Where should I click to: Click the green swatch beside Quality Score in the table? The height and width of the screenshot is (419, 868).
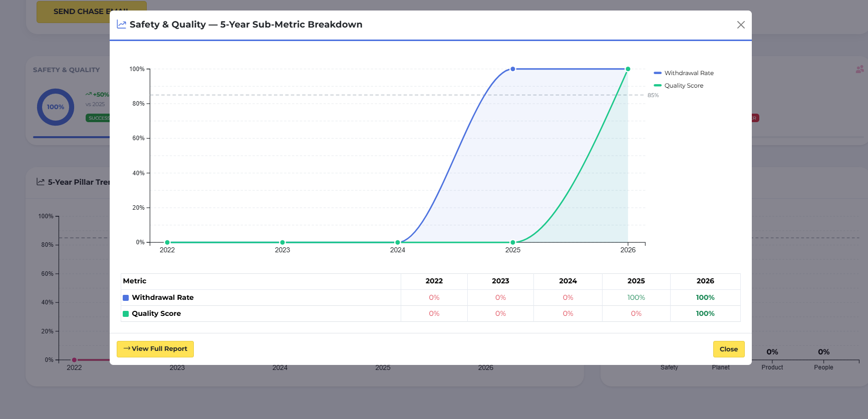[x=126, y=314]
